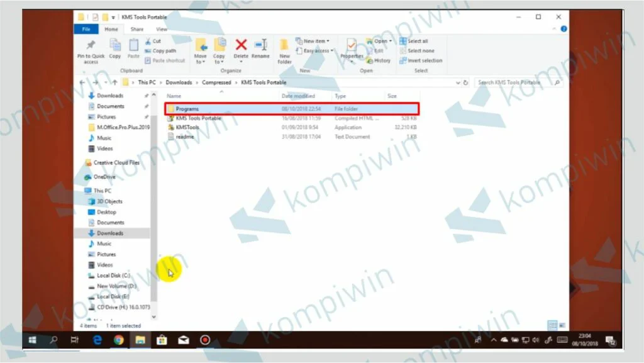
Task: Open the File tab
Action: [x=86, y=29]
